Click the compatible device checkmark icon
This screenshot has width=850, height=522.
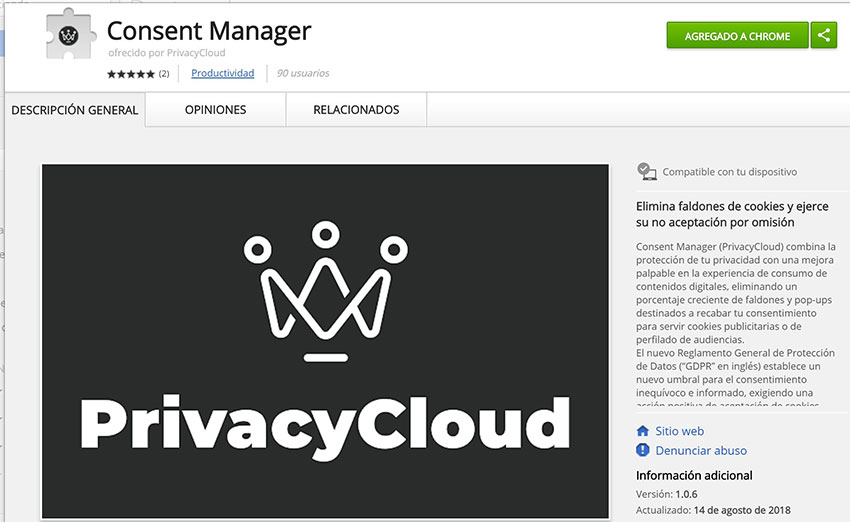click(x=646, y=171)
